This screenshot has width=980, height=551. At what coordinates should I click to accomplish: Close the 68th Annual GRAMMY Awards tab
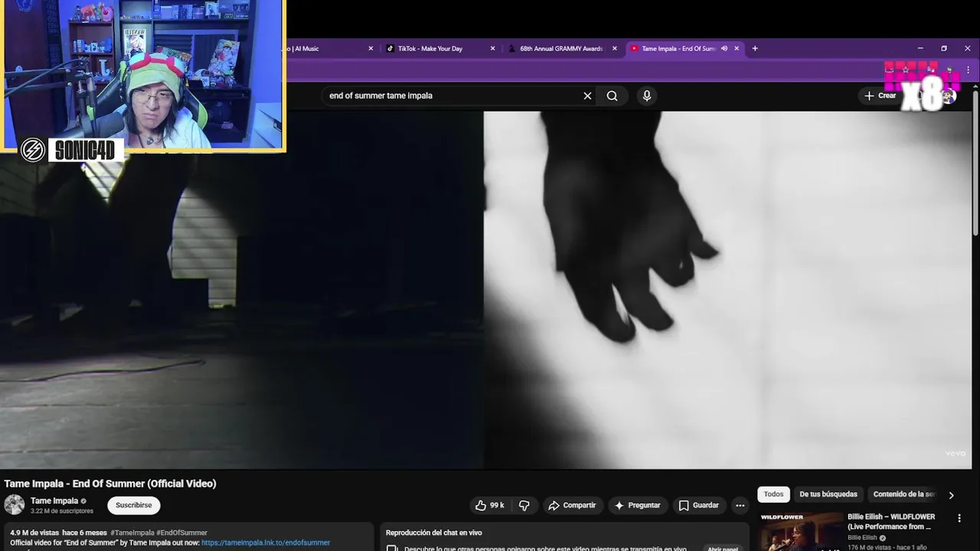[x=614, y=48]
